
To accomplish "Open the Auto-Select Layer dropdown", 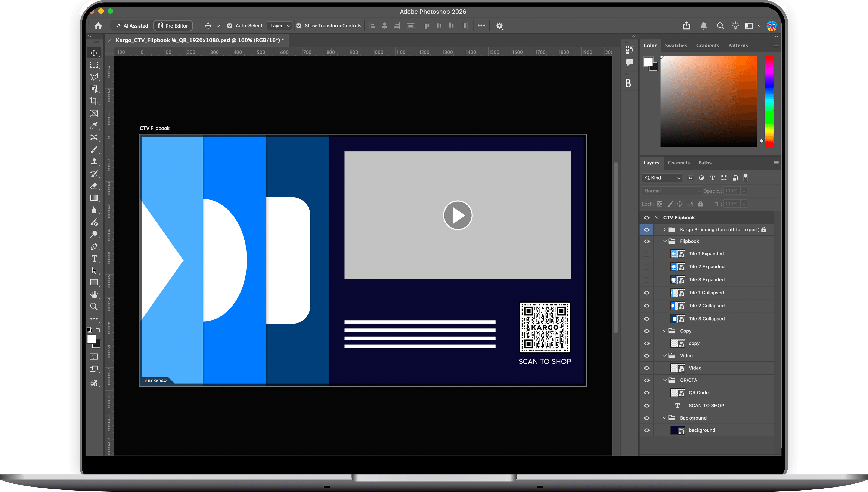I will coord(279,26).
